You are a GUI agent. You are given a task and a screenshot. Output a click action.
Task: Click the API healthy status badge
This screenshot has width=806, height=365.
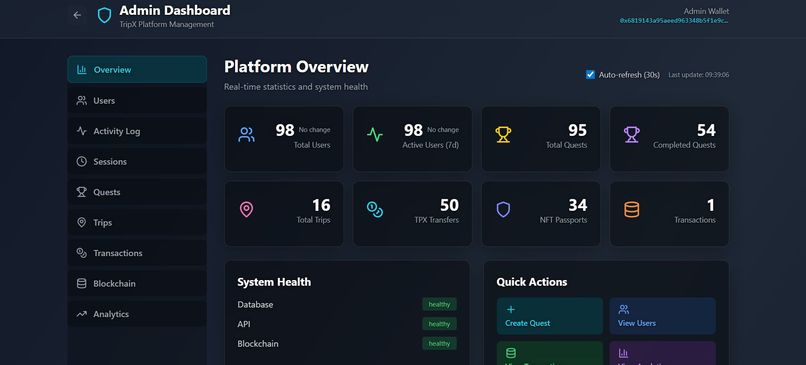(439, 324)
